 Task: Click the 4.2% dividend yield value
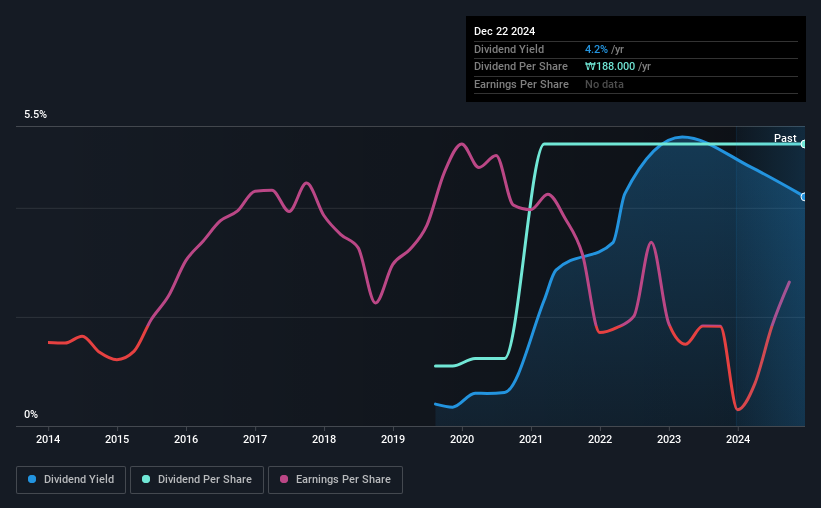tap(596, 49)
